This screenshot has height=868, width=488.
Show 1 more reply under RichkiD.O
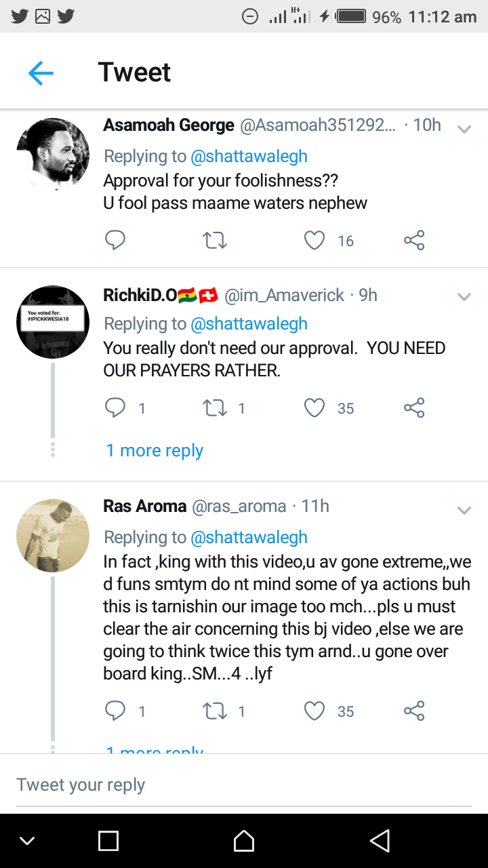tap(155, 451)
